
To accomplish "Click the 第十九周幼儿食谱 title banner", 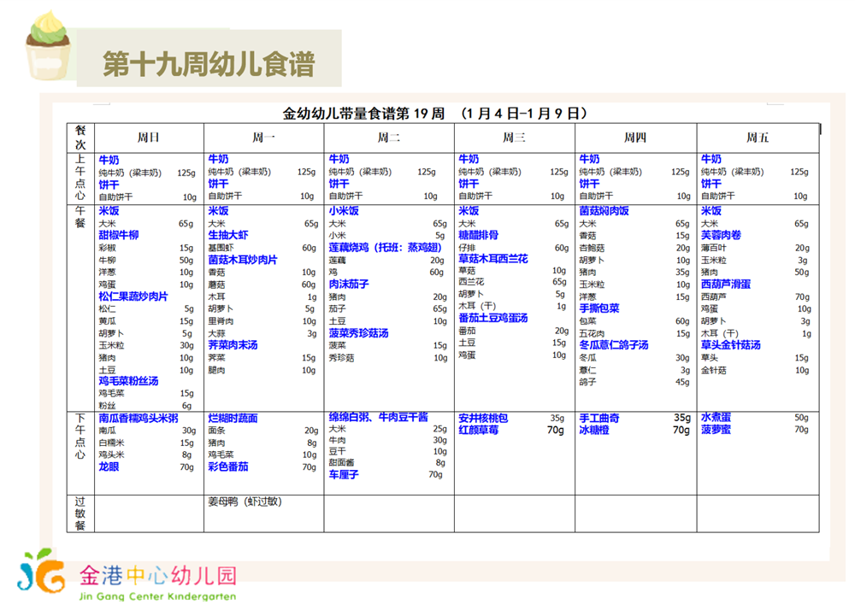I will [x=208, y=63].
